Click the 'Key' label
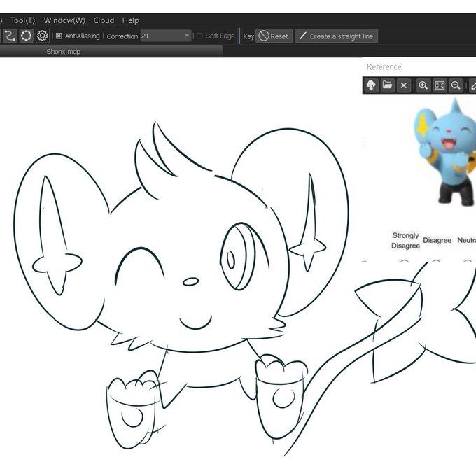476x476 pixels. (248, 36)
